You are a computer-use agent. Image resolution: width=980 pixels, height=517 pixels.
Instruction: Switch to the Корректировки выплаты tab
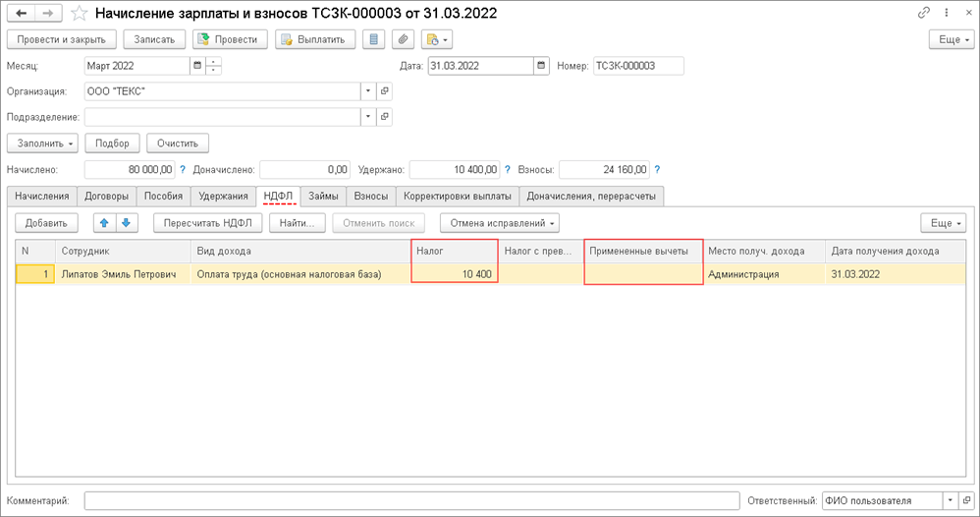pos(458,196)
